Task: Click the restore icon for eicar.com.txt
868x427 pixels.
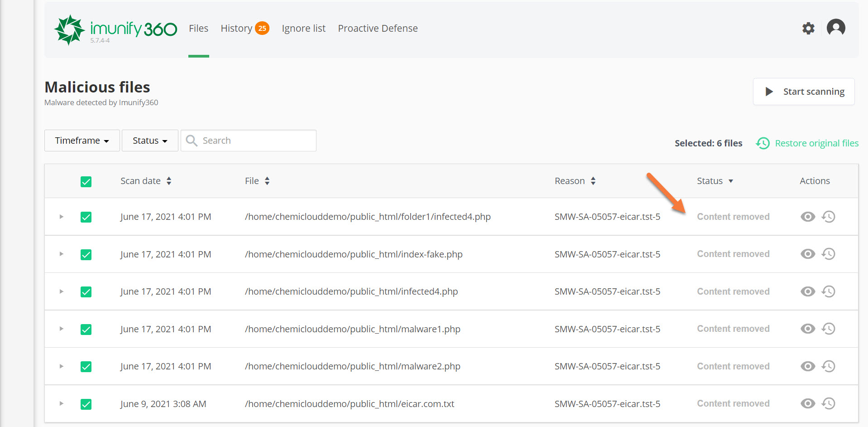Action: tap(829, 403)
